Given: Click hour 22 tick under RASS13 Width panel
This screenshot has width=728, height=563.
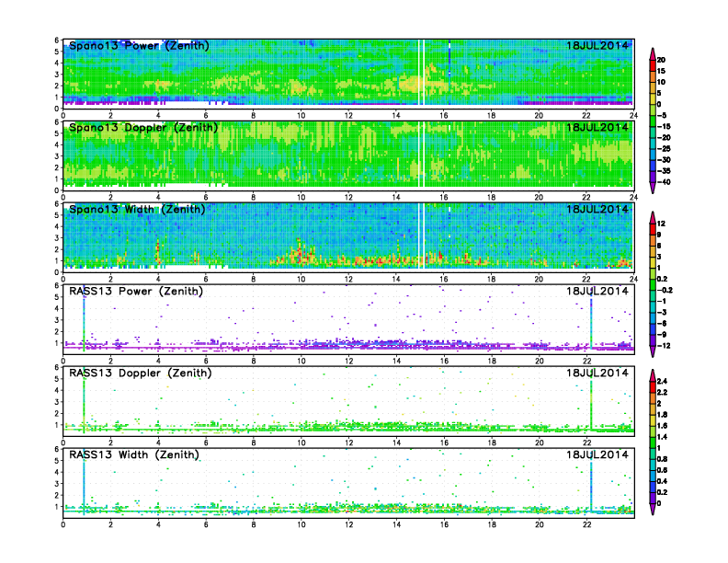Looking at the screenshot, I should 586,525.
